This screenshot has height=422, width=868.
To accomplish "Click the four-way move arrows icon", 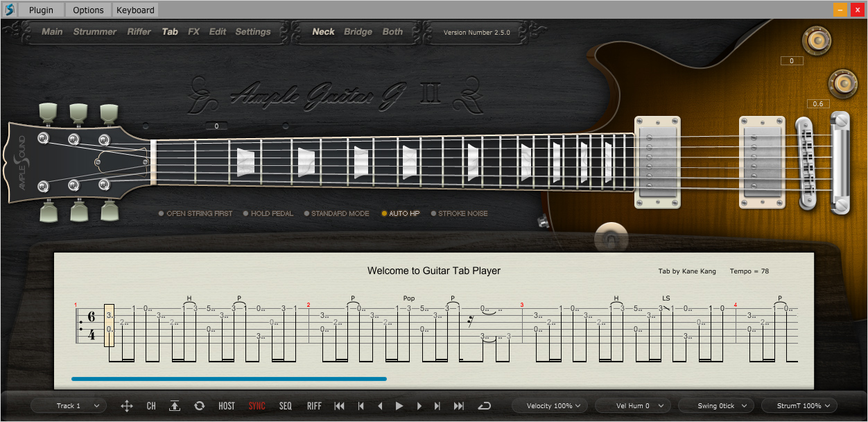I will (x=127, y=406).
